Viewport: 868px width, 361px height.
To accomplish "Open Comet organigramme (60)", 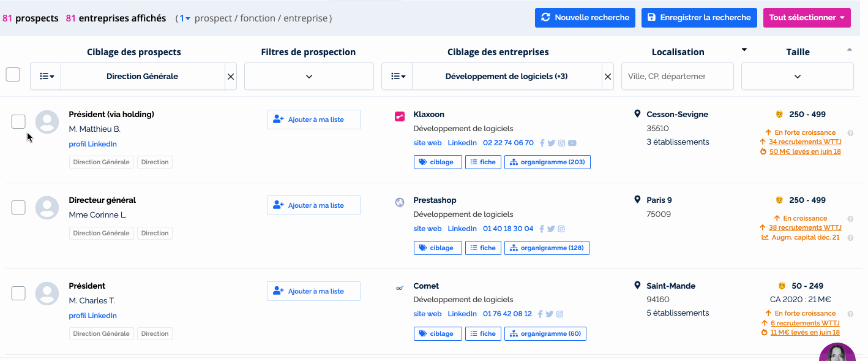I will point(545,334).
